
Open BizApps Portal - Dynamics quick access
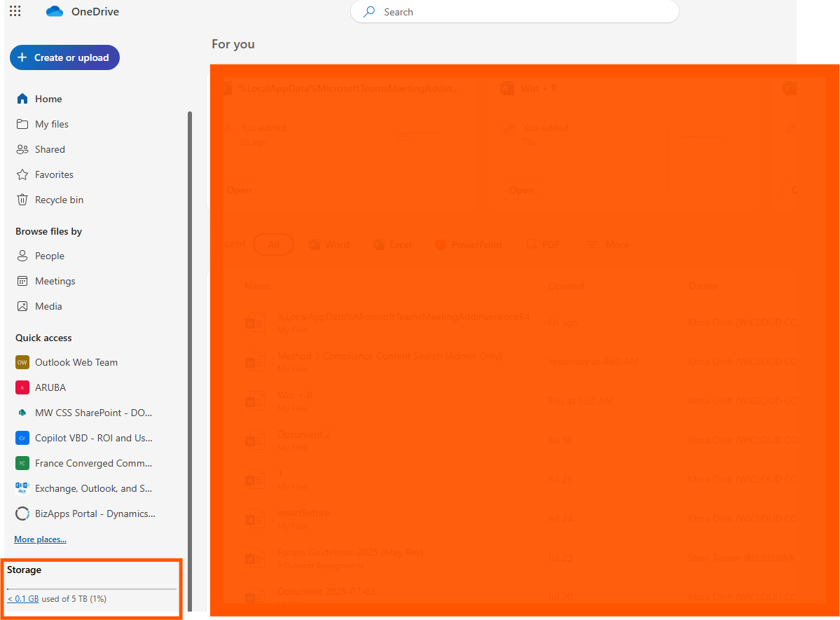click(95, 514)
